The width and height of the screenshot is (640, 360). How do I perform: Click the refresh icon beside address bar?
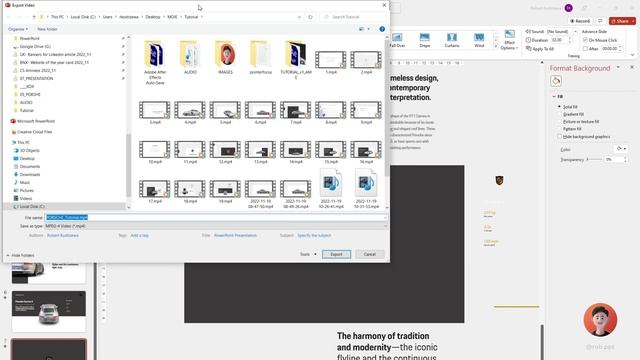310,17
